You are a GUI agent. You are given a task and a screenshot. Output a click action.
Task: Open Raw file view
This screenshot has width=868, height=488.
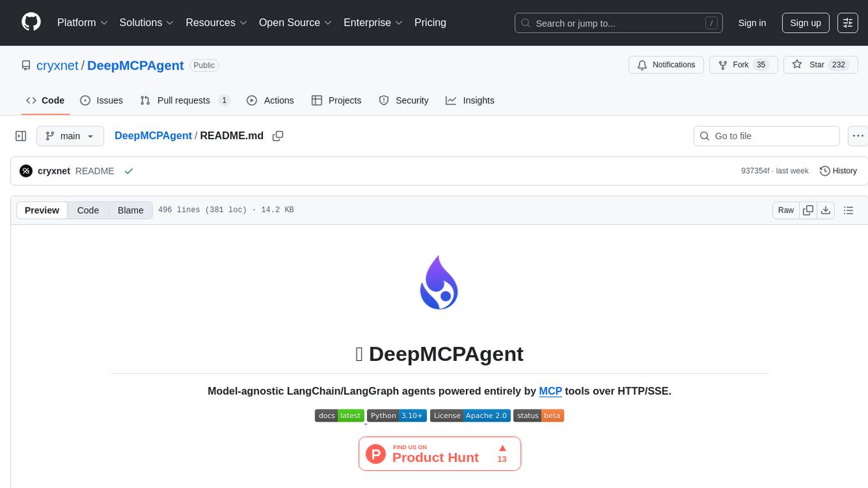tap(786, 210)
